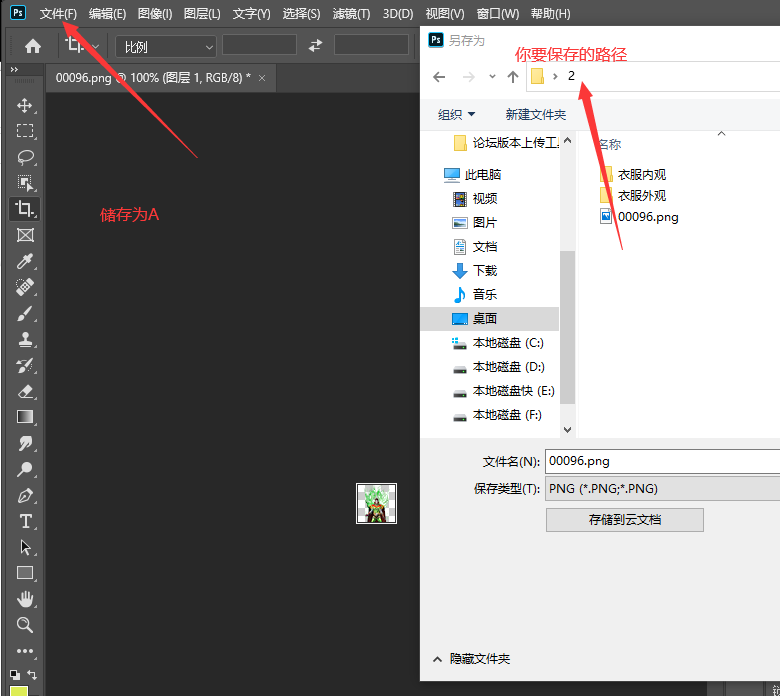Go up one folder level in dialog
This screenshot has height=696, width=780.
click(513, 77)
